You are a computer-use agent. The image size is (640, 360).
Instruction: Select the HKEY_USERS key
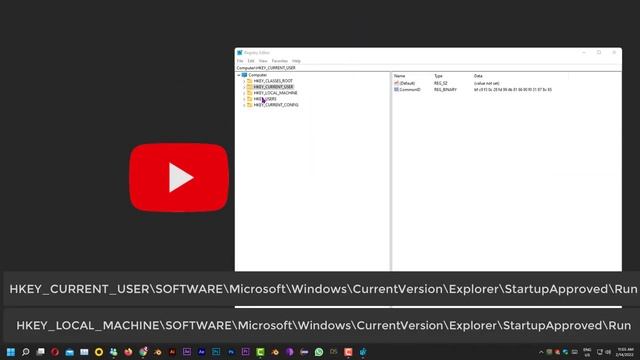265,99
